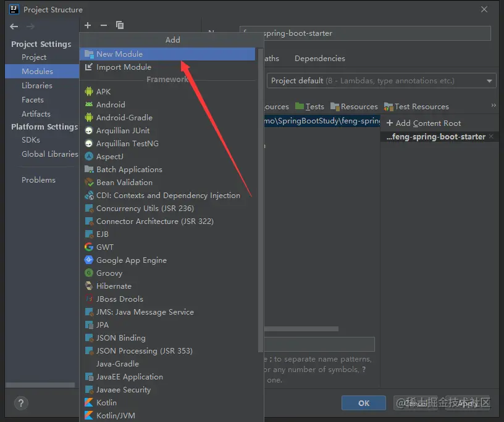
Task: Click Add Content Root
Action: point(424,123)
